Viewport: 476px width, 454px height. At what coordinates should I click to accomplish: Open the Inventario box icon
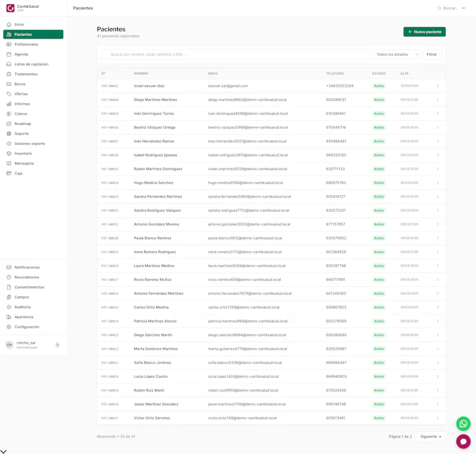(9, 154)
